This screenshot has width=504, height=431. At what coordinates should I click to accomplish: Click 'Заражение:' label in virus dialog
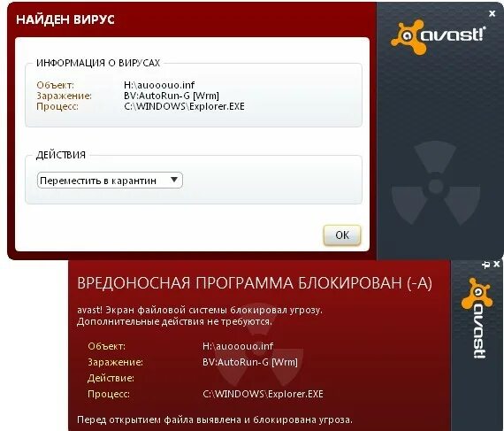64,96
